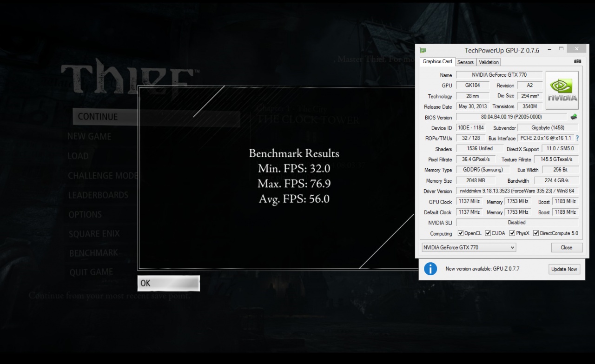Click the Shaders value 1536 Unified
Image resolution: width=595 pixels, height=364 pixels.
[x=480, y=149]
